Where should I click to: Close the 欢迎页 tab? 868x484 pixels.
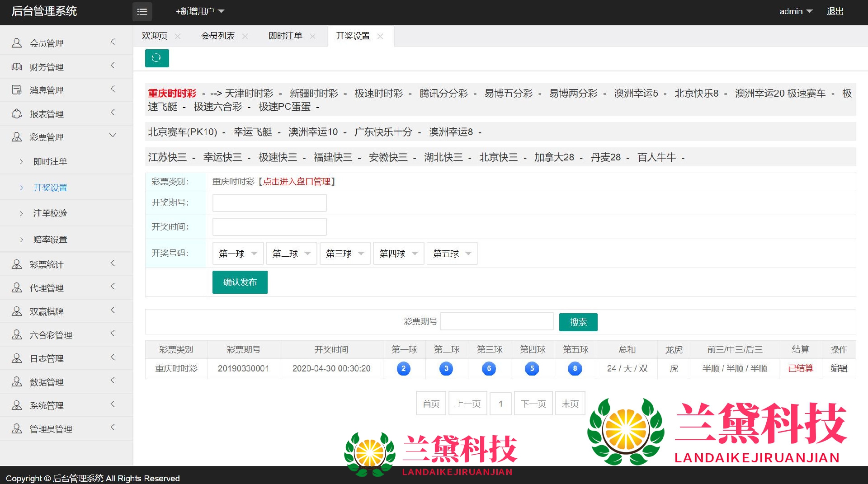[178, 36]
